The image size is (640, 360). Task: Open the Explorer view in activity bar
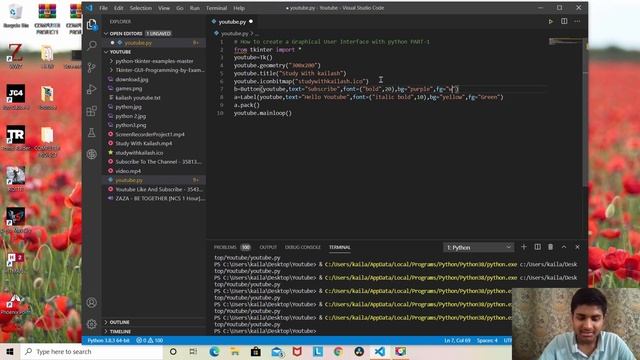92,24
